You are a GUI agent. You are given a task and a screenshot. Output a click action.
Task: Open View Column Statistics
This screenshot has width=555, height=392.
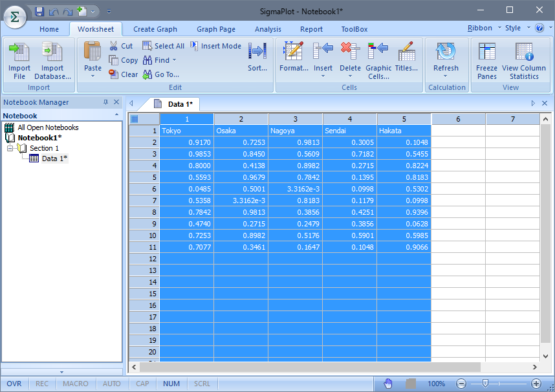(524, 61)
